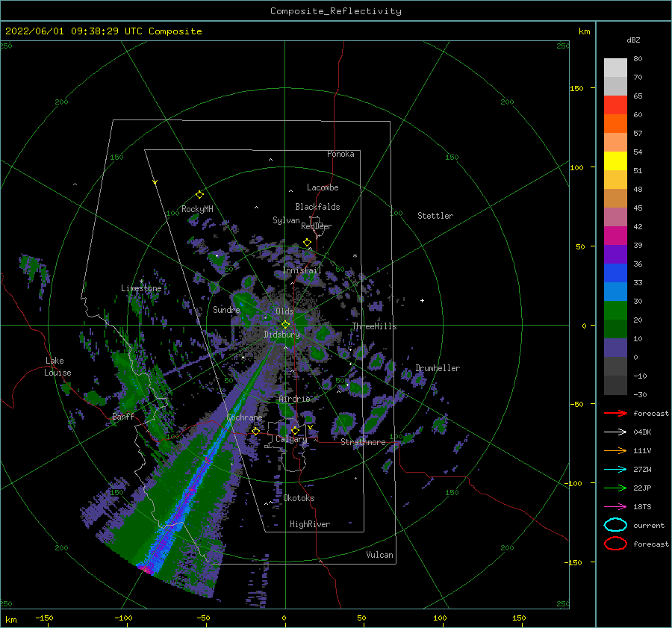Click the cyan current ellipse icon
Screen dimensions: 672x628
pyautogui.click(x=615, y=525)
